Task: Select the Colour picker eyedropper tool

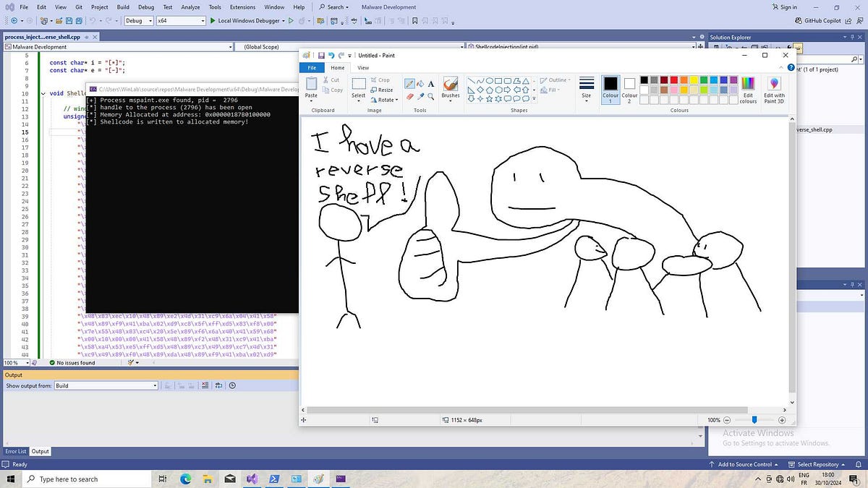Action: (x=420, y=96)
